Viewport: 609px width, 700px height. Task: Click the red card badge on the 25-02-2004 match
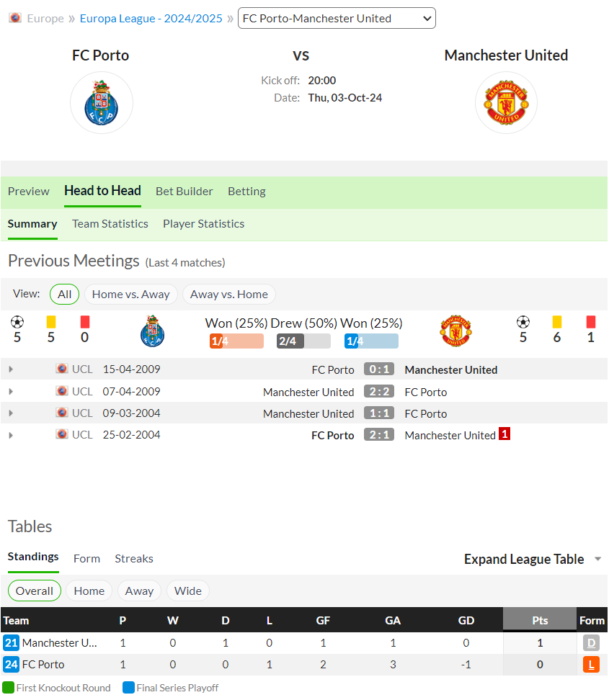coord(504,434)
